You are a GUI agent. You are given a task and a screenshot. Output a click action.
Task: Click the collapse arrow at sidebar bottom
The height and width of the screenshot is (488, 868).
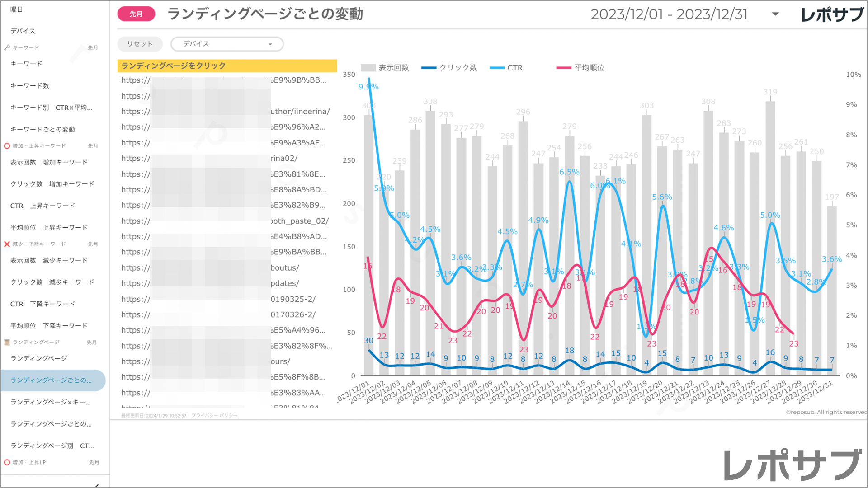tap(97, 485)
